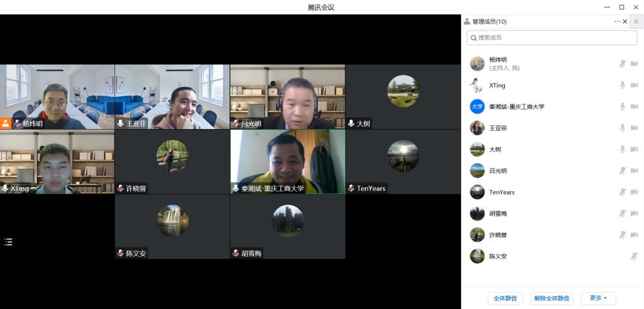
Task: Toggle microphone for 杨炜明 in member list
Action: 622,64
